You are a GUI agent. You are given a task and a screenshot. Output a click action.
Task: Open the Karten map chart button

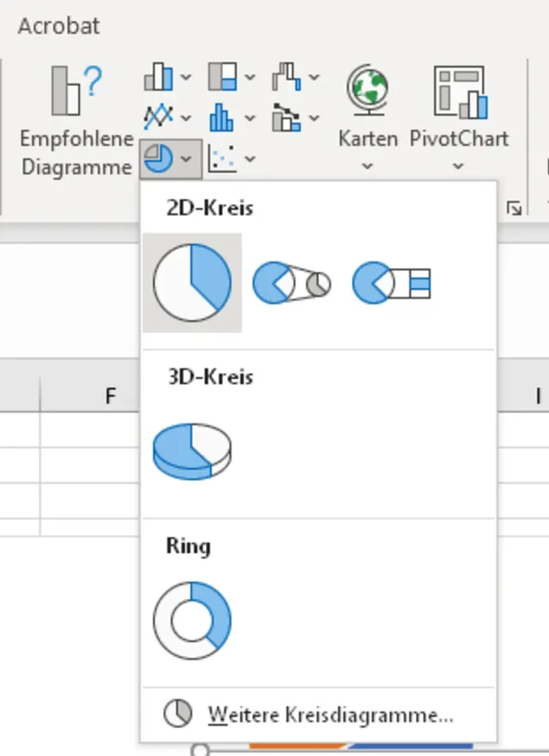coord(368,113)
